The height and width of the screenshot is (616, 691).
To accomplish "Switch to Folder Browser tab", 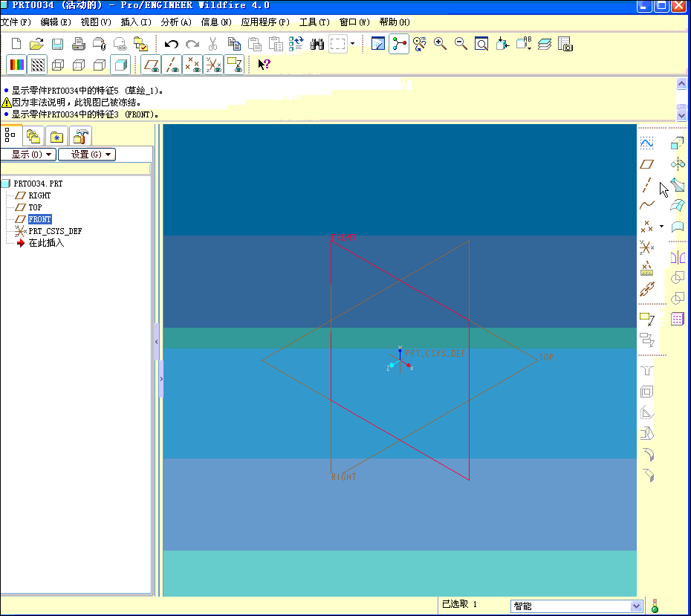I will click(x=33, y=136).
